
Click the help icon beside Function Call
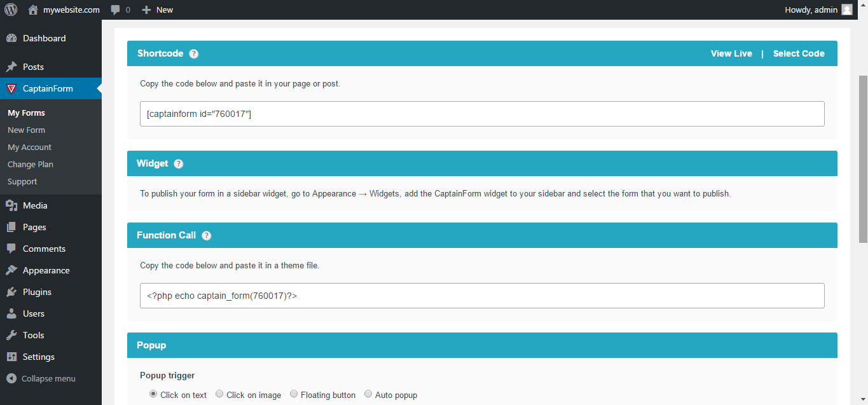click(207, 236)
